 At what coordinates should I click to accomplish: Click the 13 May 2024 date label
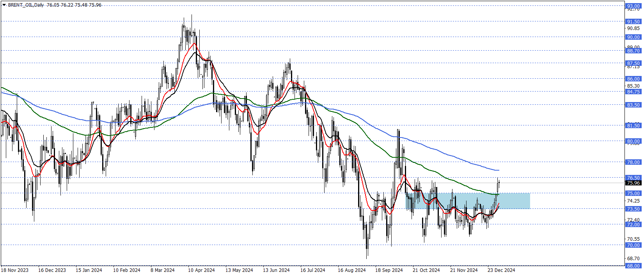pos(239,270)
